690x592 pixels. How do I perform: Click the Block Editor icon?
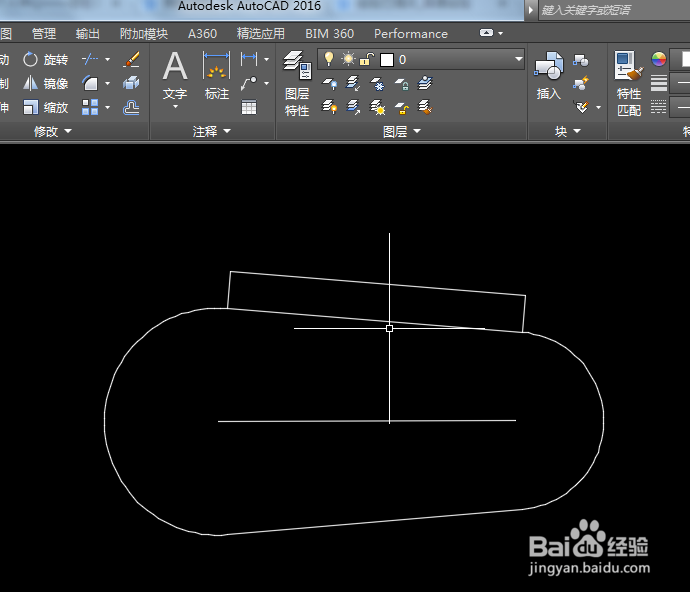(581, 83)
